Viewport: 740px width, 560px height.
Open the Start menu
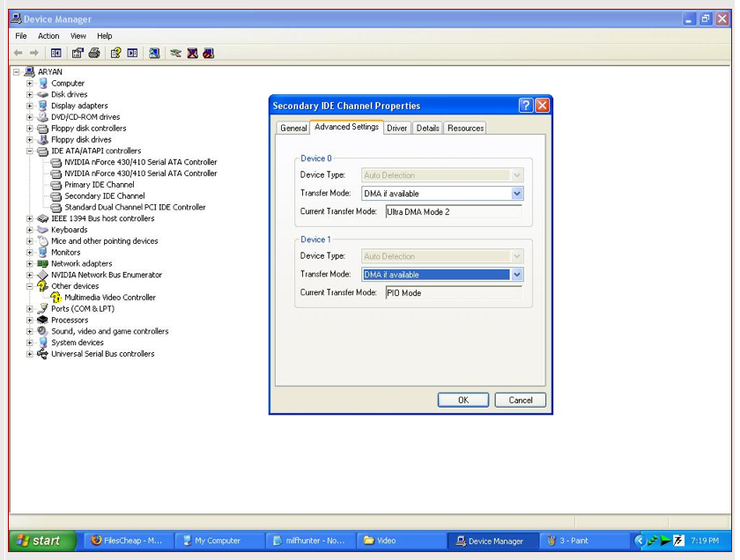tap(41, 541)
